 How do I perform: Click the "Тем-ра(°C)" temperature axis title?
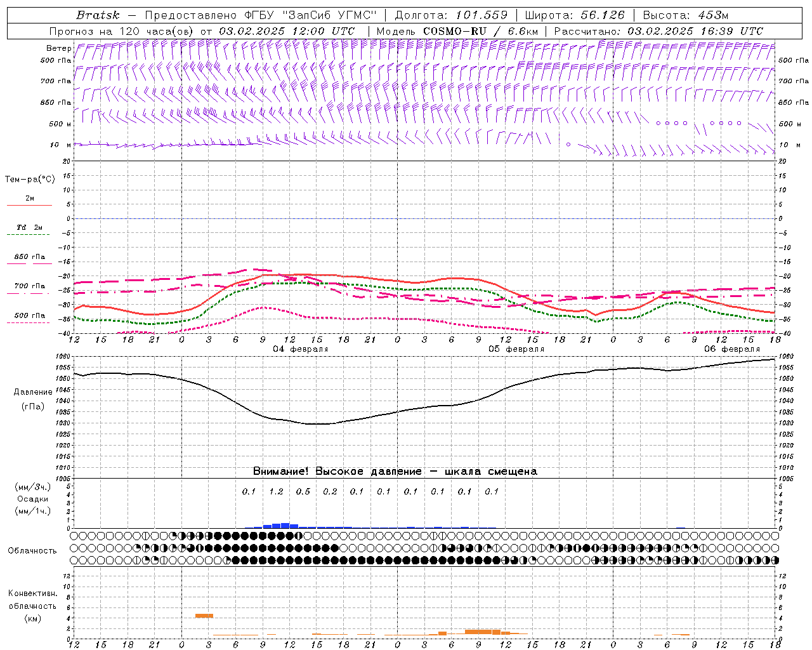point(30,180)
